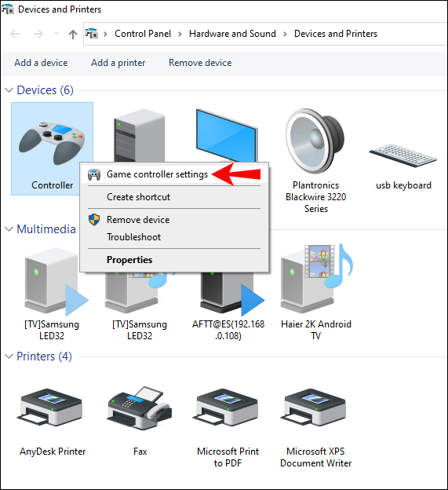Collapse the Devices (6) group
This screenshot has width=448, height=490.
[x=9, y=90]
